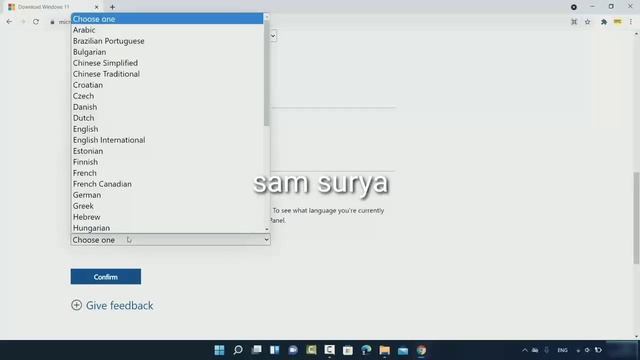Viewport: 640px width, 360px height.
Task: Open Widgets on the taskbar
Action: (x=275, y=350)
